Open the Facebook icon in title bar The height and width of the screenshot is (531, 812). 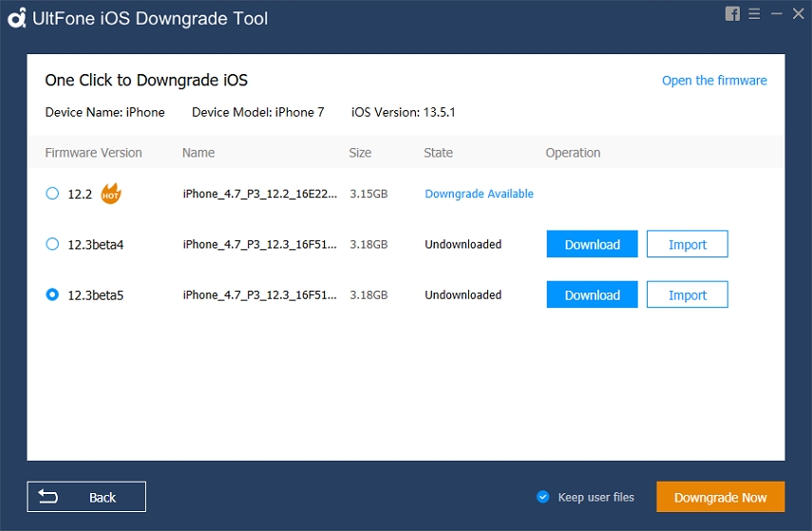(x=732, y=14)
